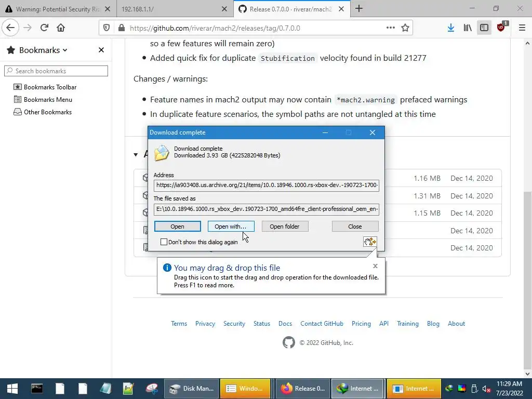Click the volume muted tray icon
The width and height of the screenshot is (532, 399).
pyautogui.click(x=486, y=389)
